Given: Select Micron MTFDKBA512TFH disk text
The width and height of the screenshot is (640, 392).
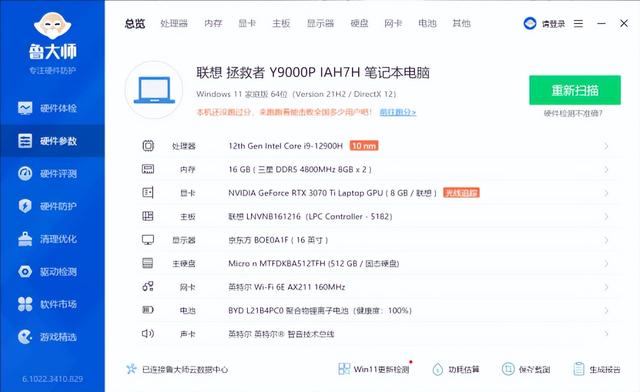Looking at the screenshot, I should [313, 263].
